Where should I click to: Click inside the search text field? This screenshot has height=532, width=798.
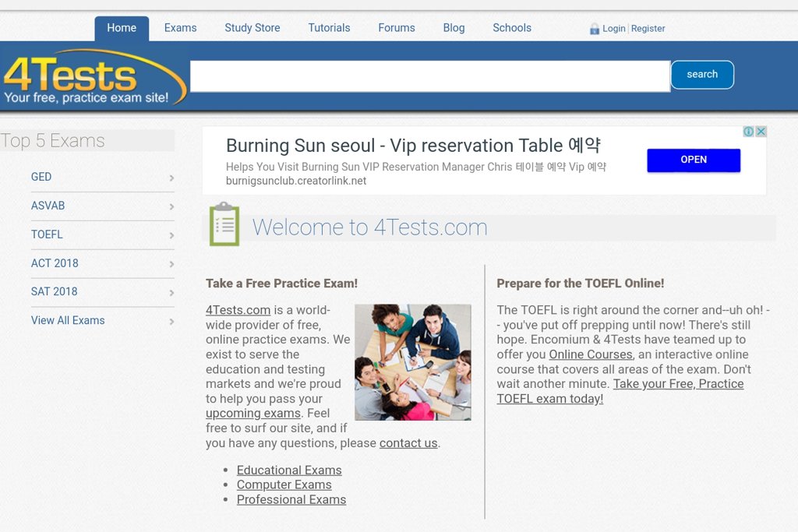429,76
